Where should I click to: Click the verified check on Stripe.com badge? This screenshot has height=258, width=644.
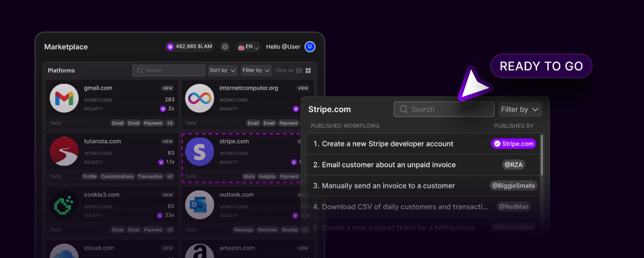point(497,144)
